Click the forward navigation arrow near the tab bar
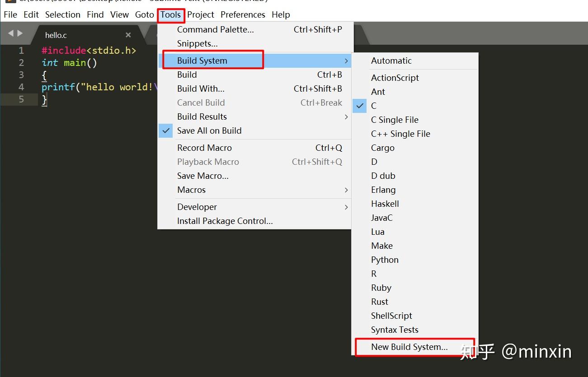 pos(19,33)
